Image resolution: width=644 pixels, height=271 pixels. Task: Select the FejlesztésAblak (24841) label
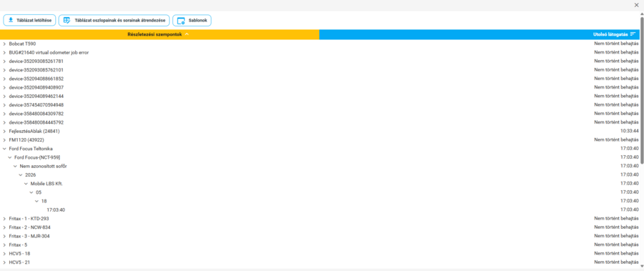pos(34,131)
